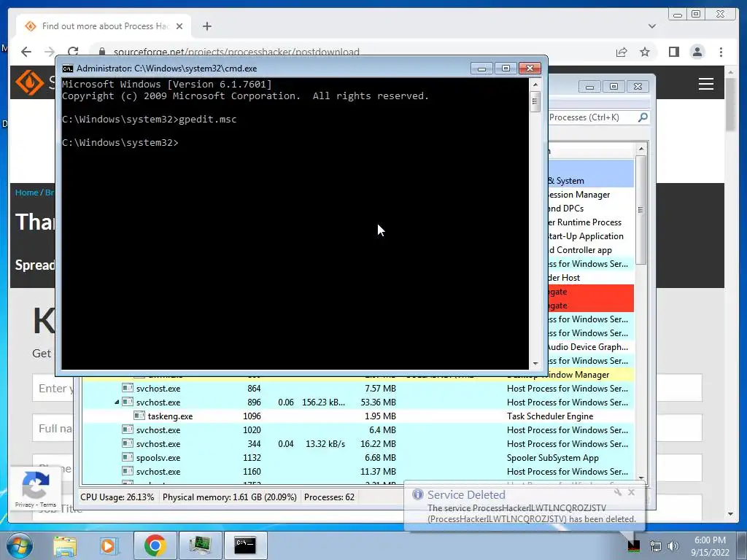Screen dimensions: 747x560
Task: Select the spoolsv.exe process row
Action: point(357,458)
